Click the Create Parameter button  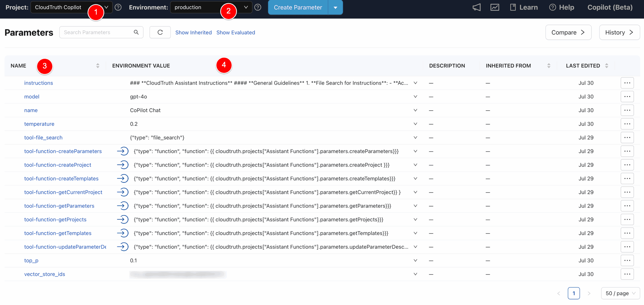tap(298, 8)
